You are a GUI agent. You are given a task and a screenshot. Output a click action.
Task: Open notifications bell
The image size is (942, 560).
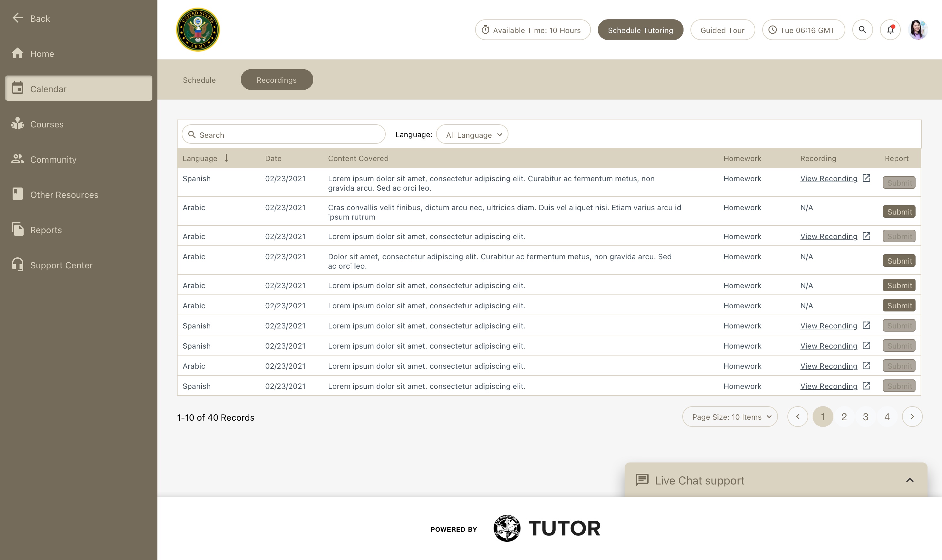890,30
